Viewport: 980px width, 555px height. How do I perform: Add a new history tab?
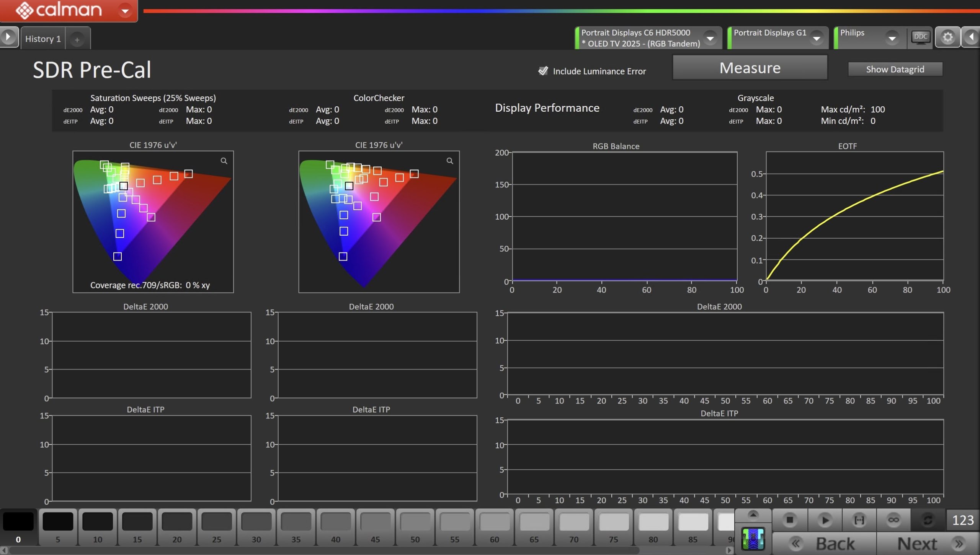point(77,39)
